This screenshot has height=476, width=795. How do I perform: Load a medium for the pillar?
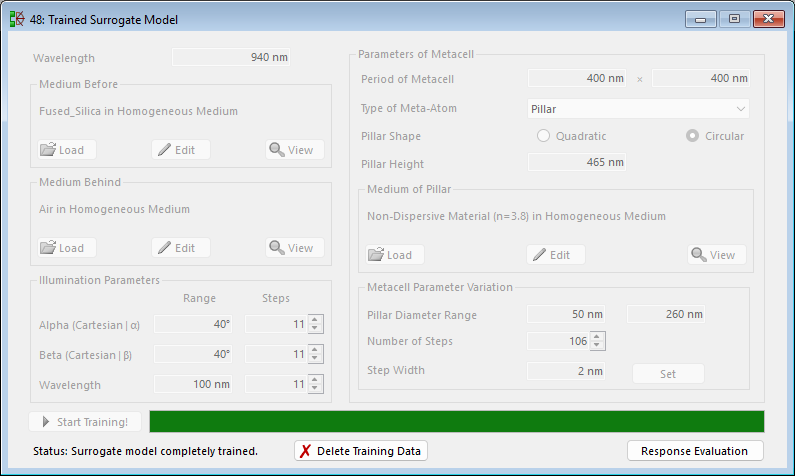395,255
